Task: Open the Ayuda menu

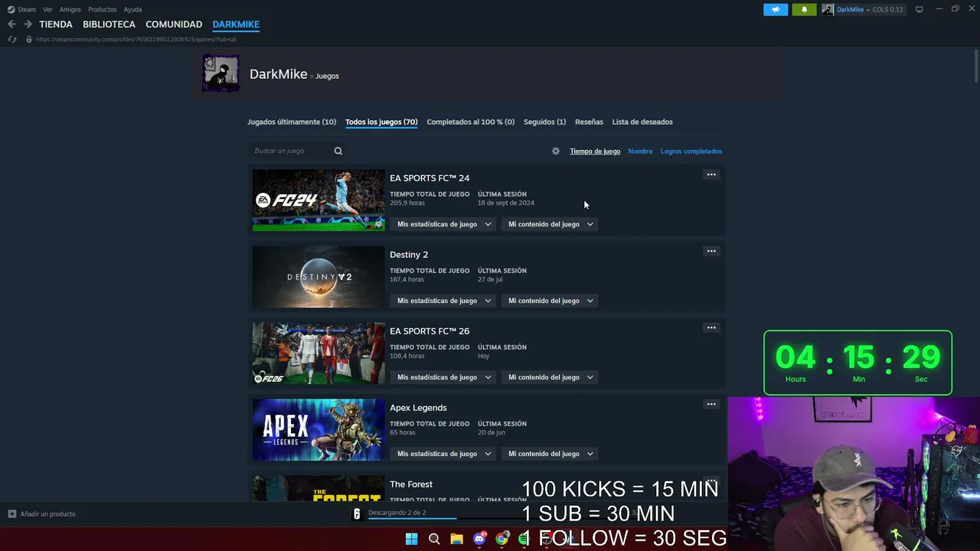Action: coord(132,9)
